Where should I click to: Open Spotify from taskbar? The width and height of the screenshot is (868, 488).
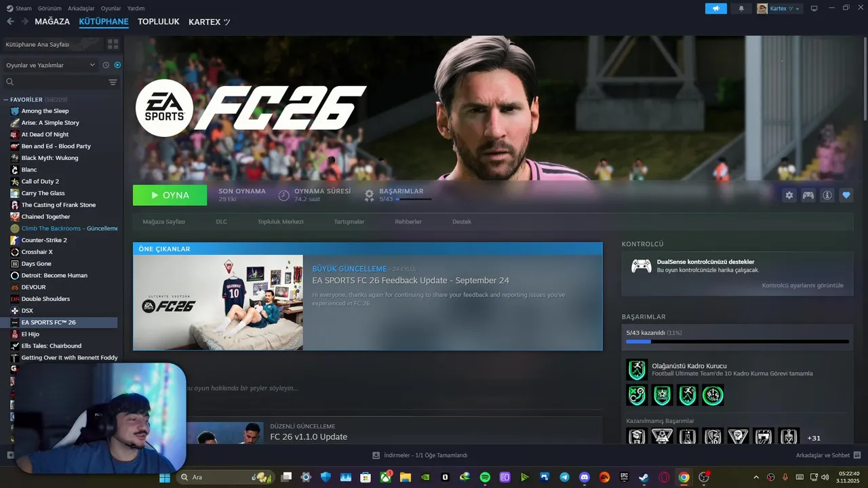tap(485, 477)
